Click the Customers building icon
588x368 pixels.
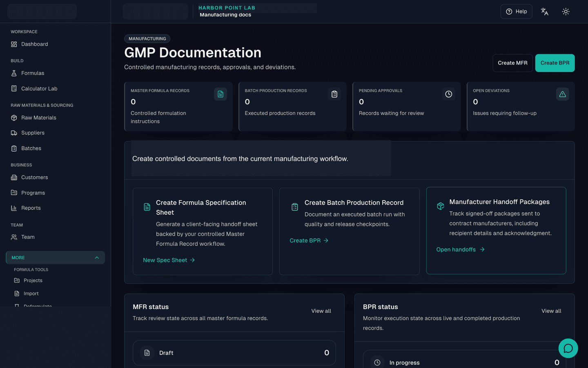click(14, 177)
